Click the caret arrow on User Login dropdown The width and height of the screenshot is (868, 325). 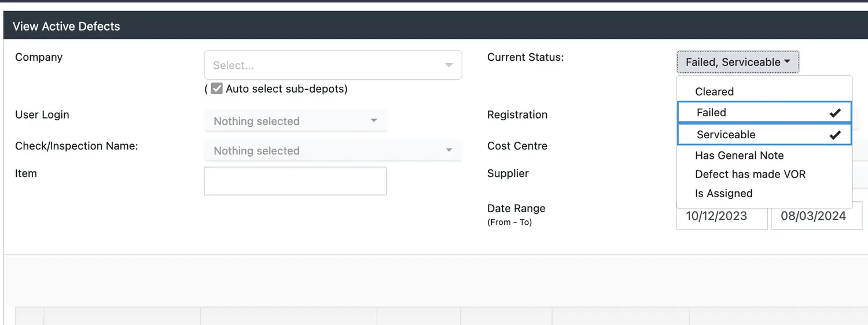point(374,121)
